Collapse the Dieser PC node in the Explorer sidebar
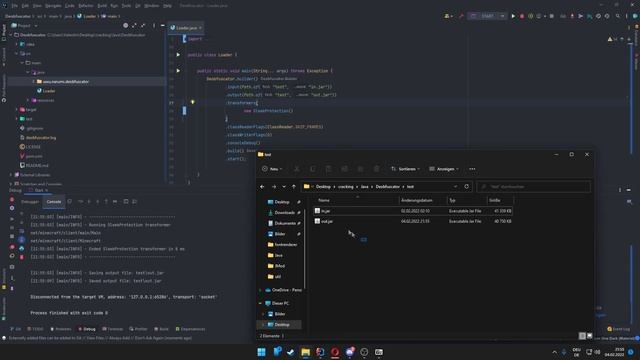 point(260,303)
